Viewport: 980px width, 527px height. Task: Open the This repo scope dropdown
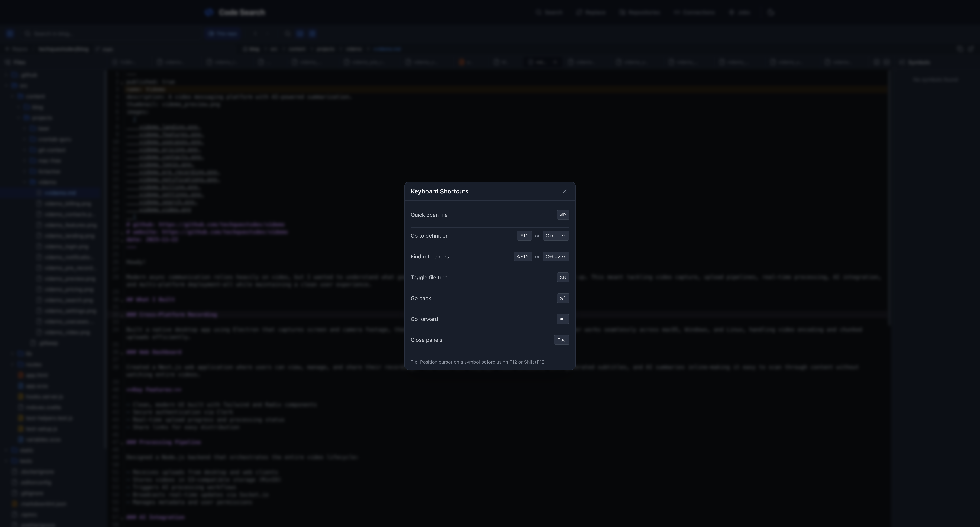click(x=222, y=34)
